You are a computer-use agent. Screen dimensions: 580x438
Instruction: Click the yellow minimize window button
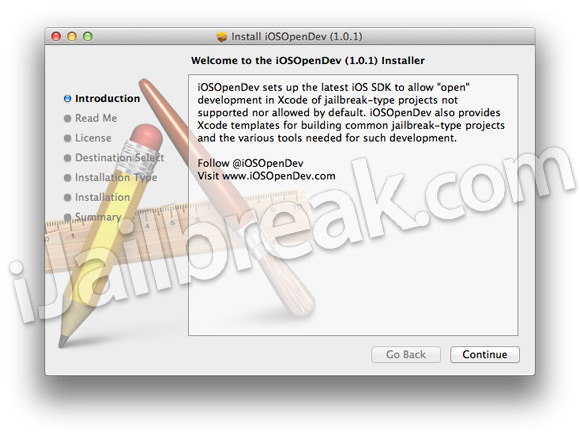coord(72,36)
